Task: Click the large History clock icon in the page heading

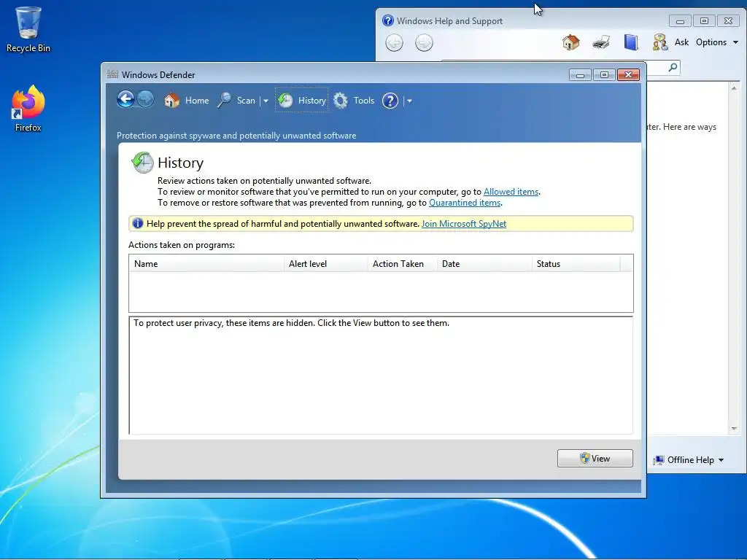Action: click(142, 163)
